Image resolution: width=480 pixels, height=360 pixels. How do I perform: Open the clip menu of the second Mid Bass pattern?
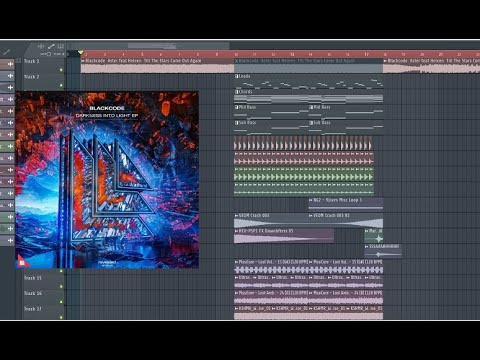tap(311, 107)
